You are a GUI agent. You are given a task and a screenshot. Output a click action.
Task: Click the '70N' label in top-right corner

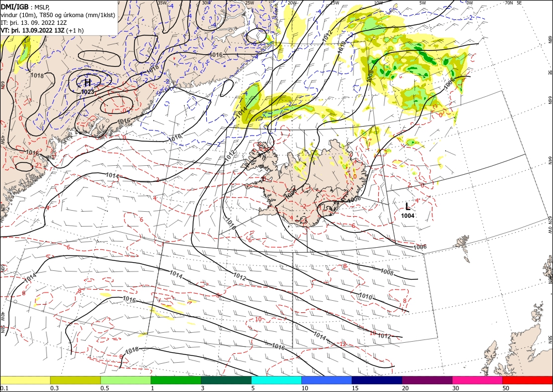point(509,2)
